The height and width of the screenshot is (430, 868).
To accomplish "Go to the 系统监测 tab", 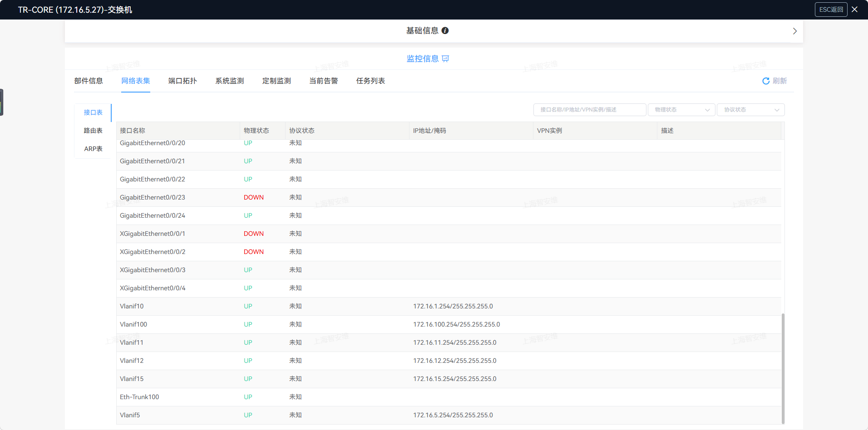I will pos(230,81).
